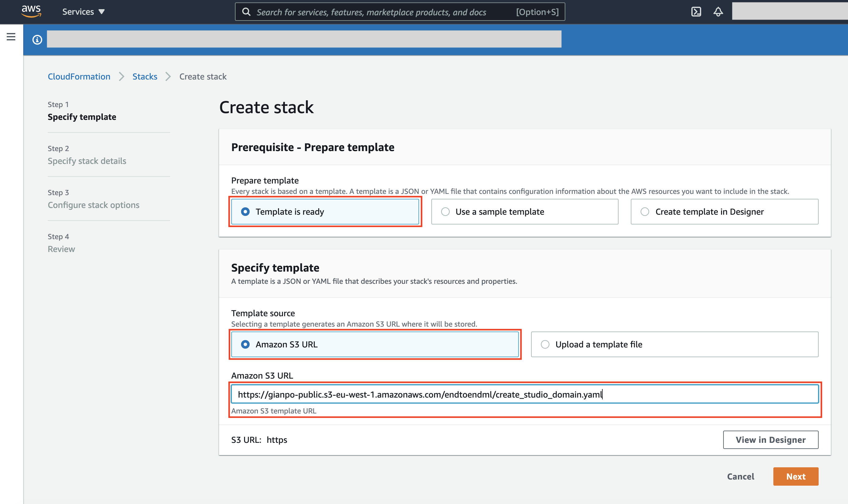The image size is (848, 504).
Task: Select Step 4 Review
Action: click(x=61, y=243)
